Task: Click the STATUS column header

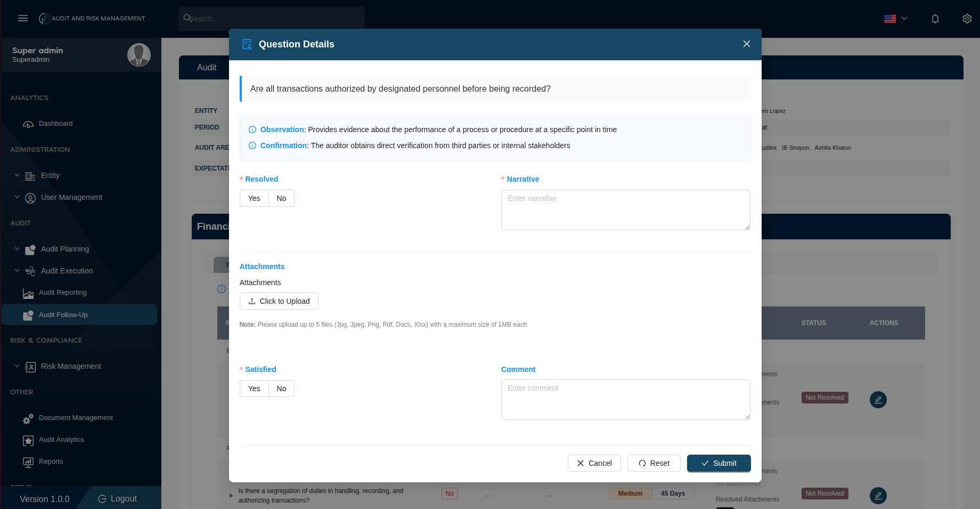Action: click(x=813, y=323)
